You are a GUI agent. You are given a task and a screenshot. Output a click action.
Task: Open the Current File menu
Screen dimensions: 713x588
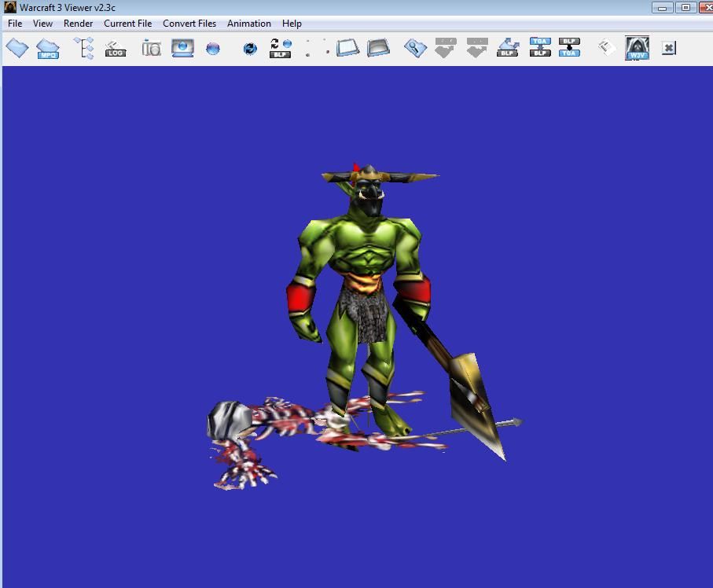pos(128,24)
